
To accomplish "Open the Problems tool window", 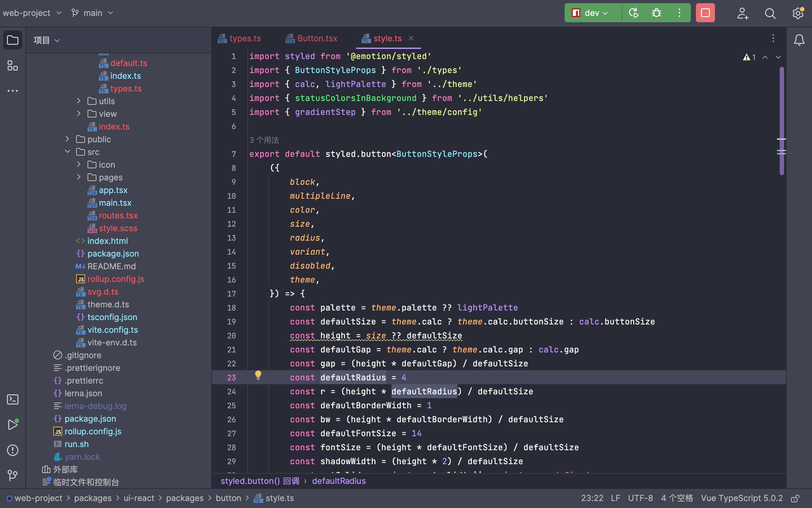I will (x=13, y=450).
